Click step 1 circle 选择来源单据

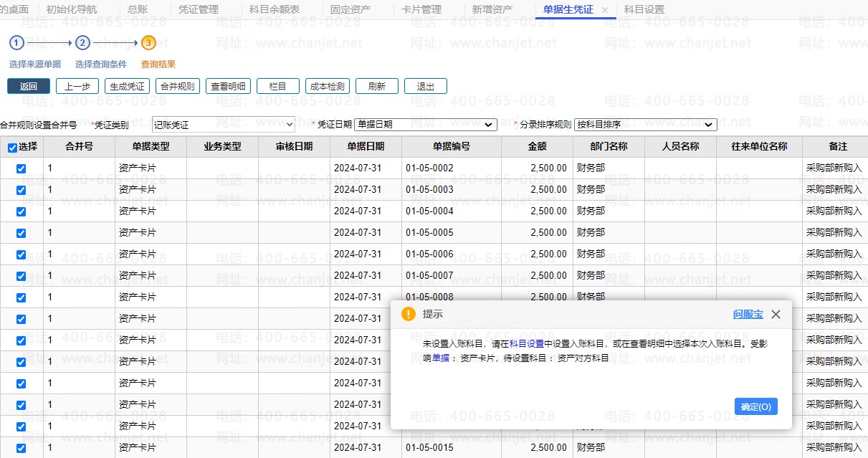click(17, 43)
